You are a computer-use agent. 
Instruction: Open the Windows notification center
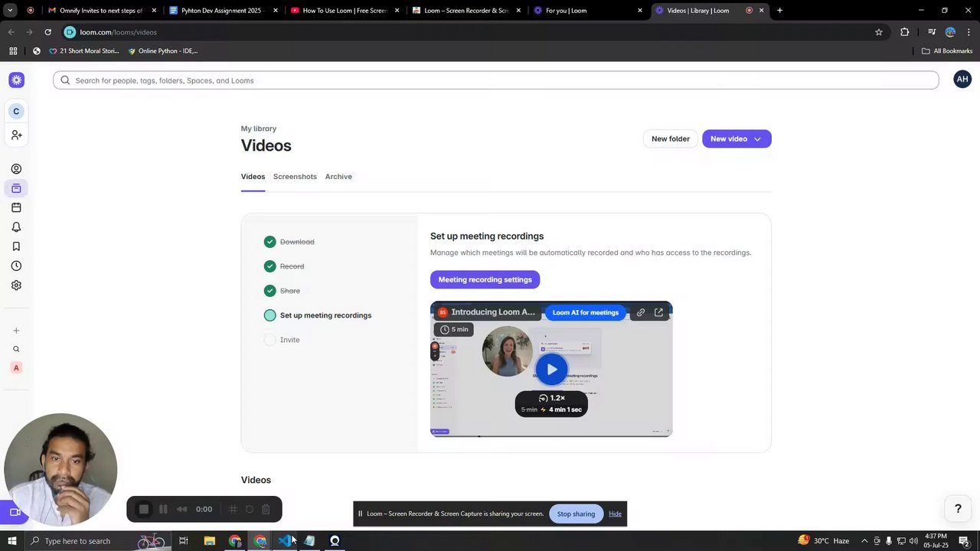(964, 541)
